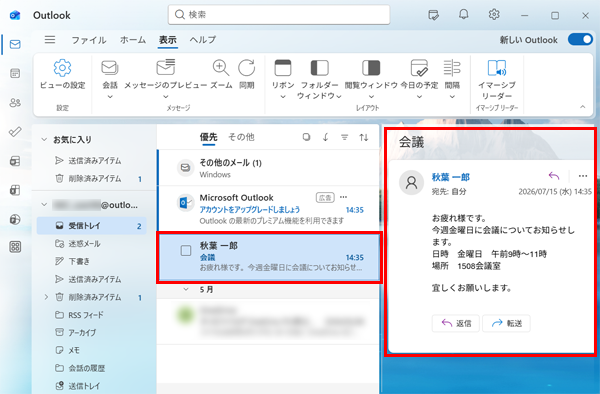This screenshot has width=600, height=394.
Task: Select the 送信トレイ folder
Action: (92, 386)
